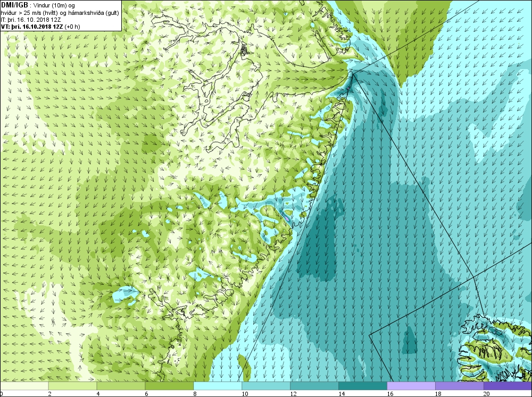Click the 8–10 m/s light cyan swatch
The width and height of the screenshot is (532, 397).
coord(218,386)
